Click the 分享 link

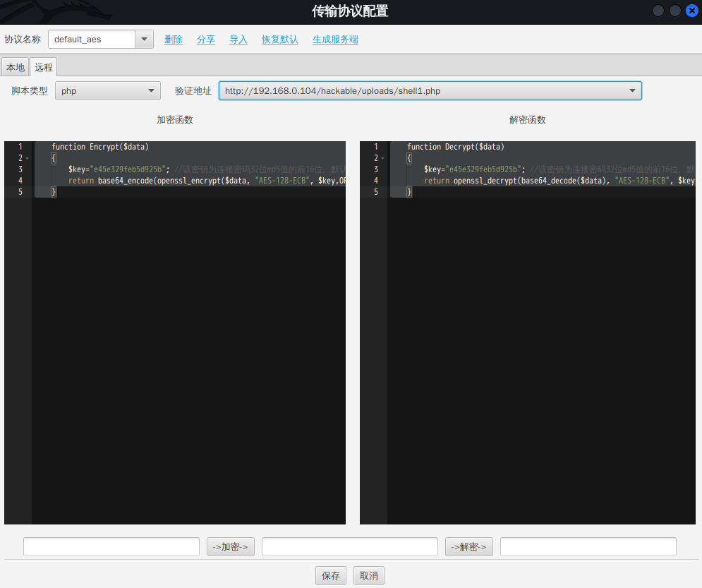[206, 40]
